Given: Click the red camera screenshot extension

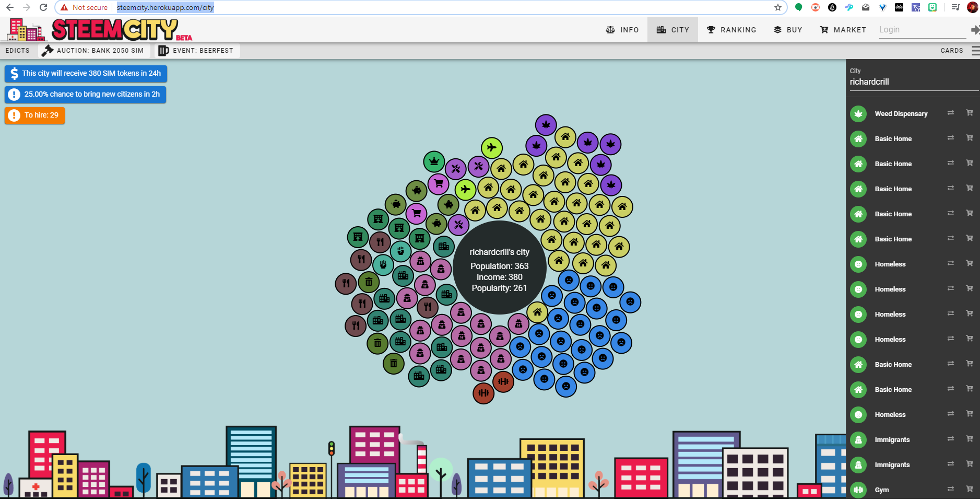Looking at the screenshot, I should click(816, 7).
